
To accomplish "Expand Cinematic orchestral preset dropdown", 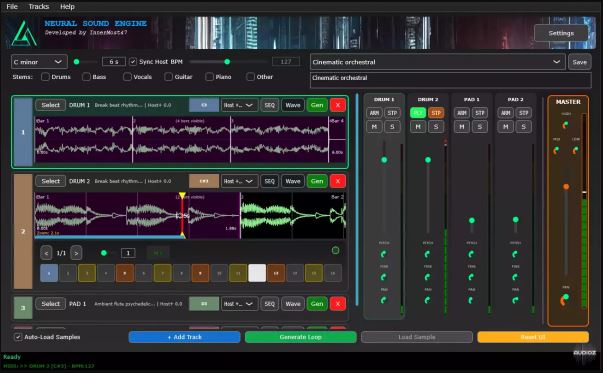I will [x=438, y=62].
